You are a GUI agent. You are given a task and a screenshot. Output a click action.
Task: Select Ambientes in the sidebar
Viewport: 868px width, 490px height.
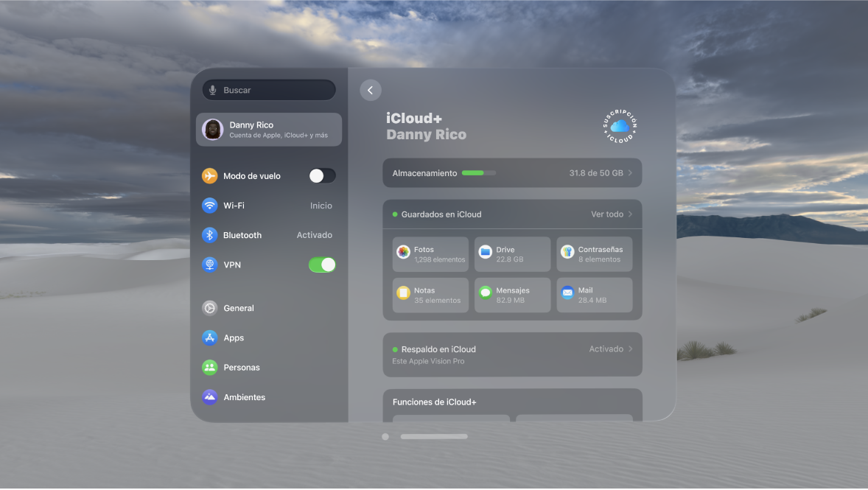268,397
